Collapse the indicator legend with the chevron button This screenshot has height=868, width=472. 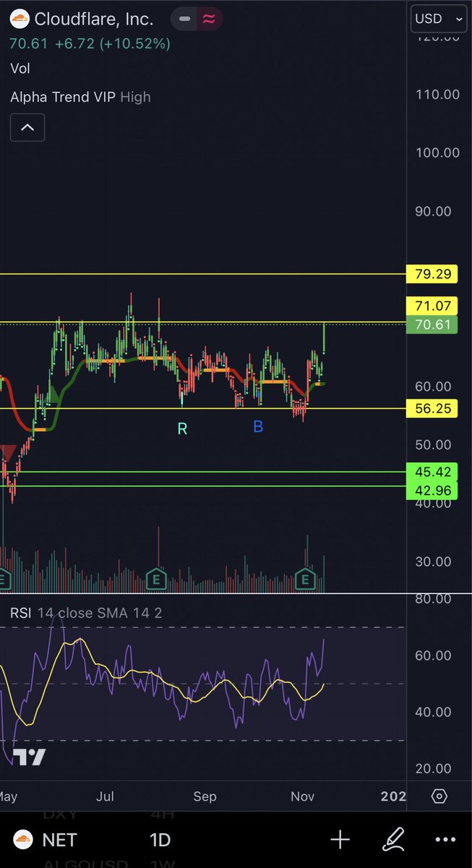(27, 128)
